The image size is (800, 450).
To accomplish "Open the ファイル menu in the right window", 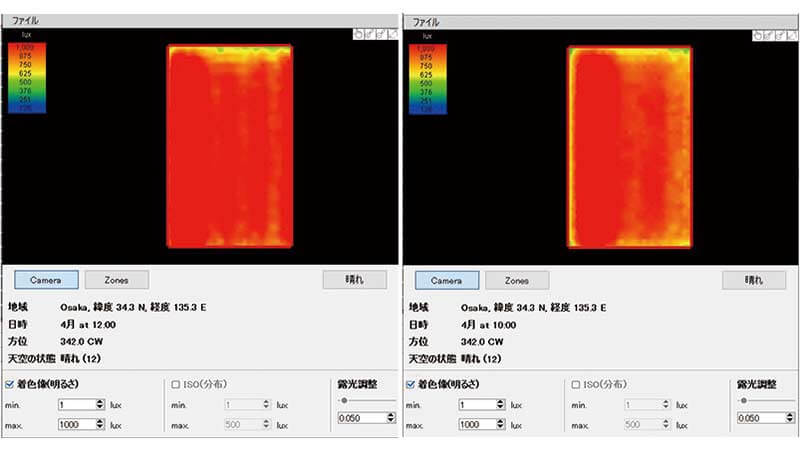I will (x=424, y=20).
